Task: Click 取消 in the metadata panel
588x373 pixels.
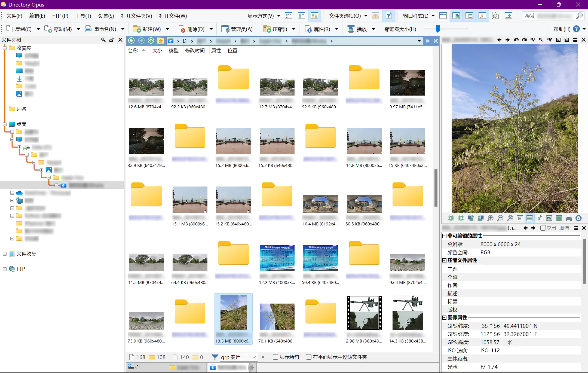Action: coord(564,228)
